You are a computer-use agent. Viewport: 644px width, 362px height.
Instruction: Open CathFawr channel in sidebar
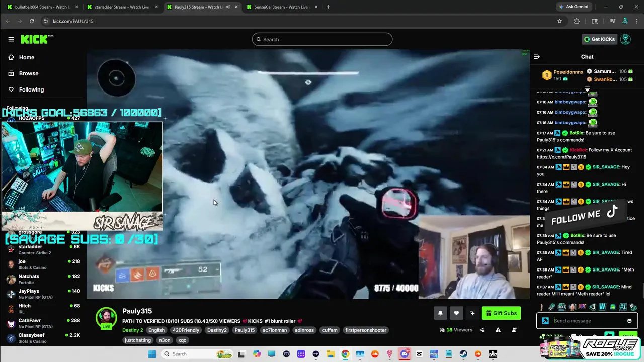pyautogui.click(x=43, y=323)
